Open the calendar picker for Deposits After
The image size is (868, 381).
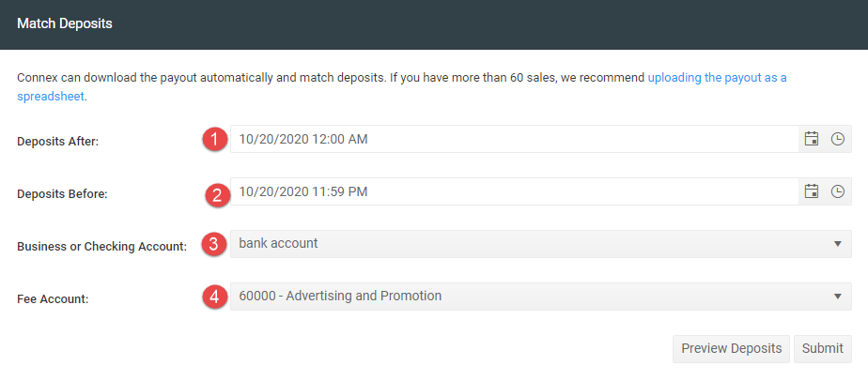tap(811, 139)
